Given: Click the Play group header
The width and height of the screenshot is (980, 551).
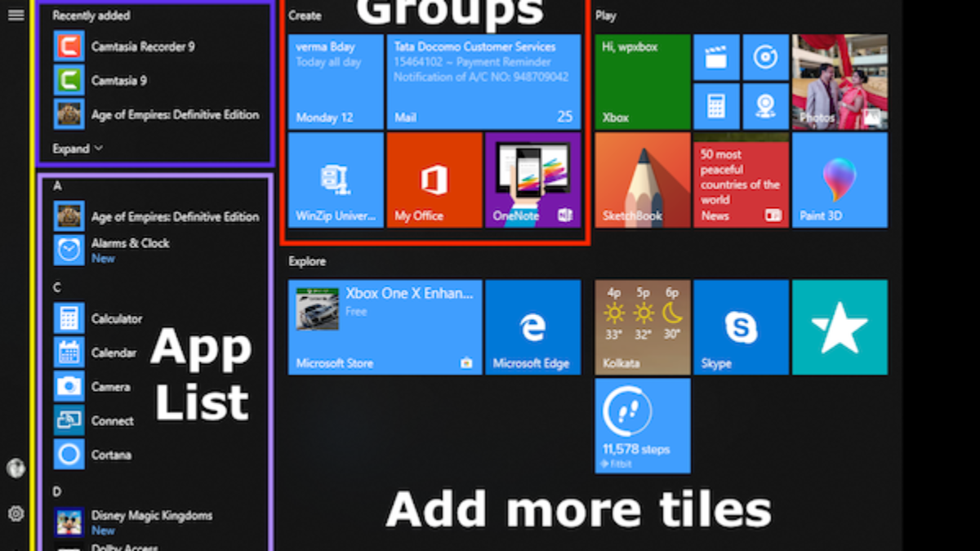Looking at the screenshot, I should 606,16.
